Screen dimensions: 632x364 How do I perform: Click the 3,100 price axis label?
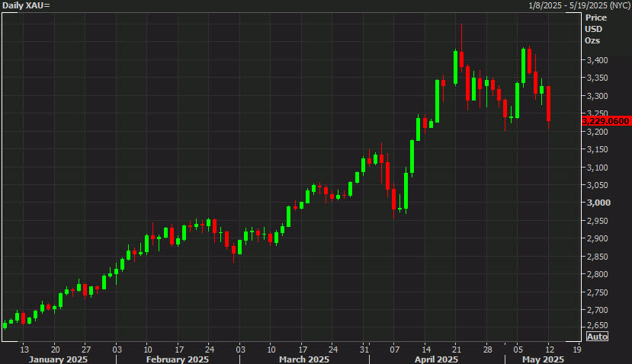click(598, 168)
